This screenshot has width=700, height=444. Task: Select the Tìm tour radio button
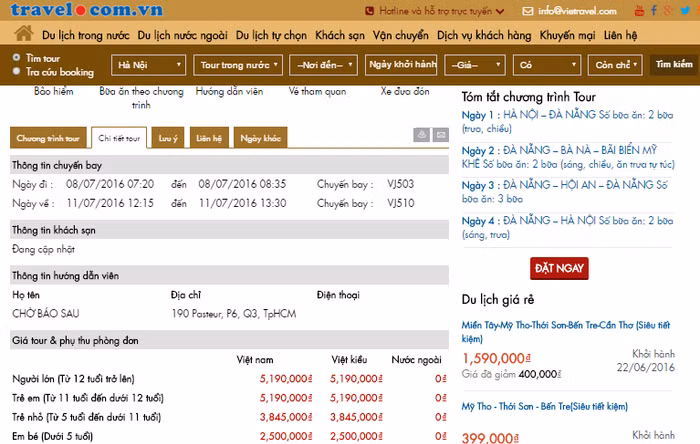pyautogui.click(x=17, y=57)
